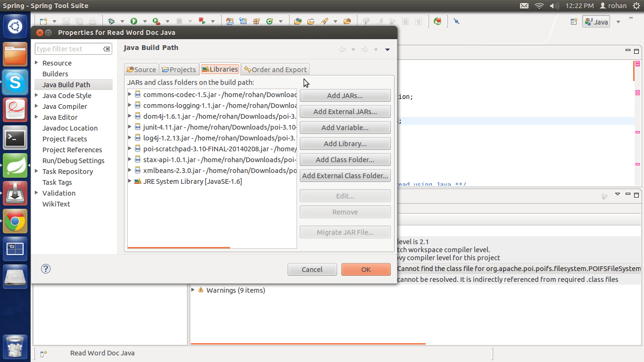Open the perspective switcher dropdown arrow
This screenshot has width=644, height=362.
pos(618,22)
